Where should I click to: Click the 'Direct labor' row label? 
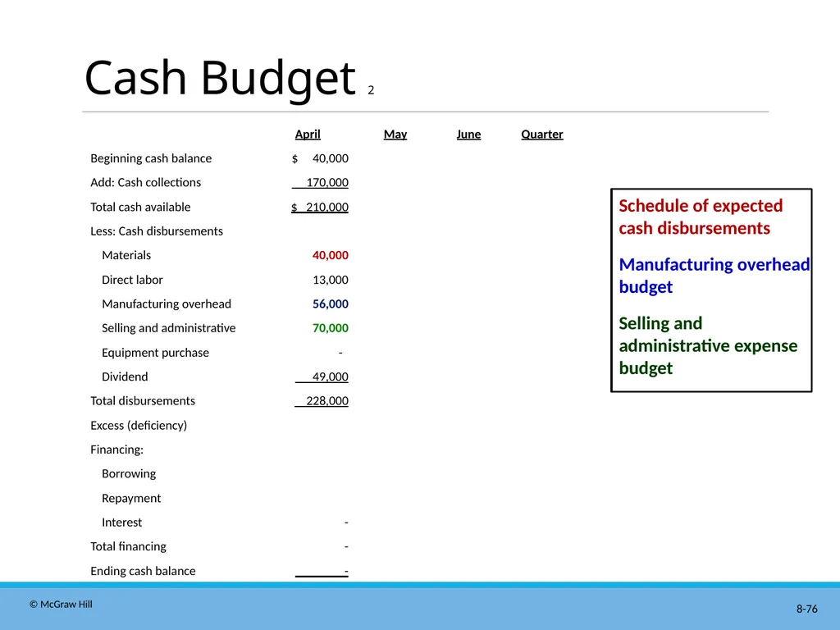click(x=132, y=280)
